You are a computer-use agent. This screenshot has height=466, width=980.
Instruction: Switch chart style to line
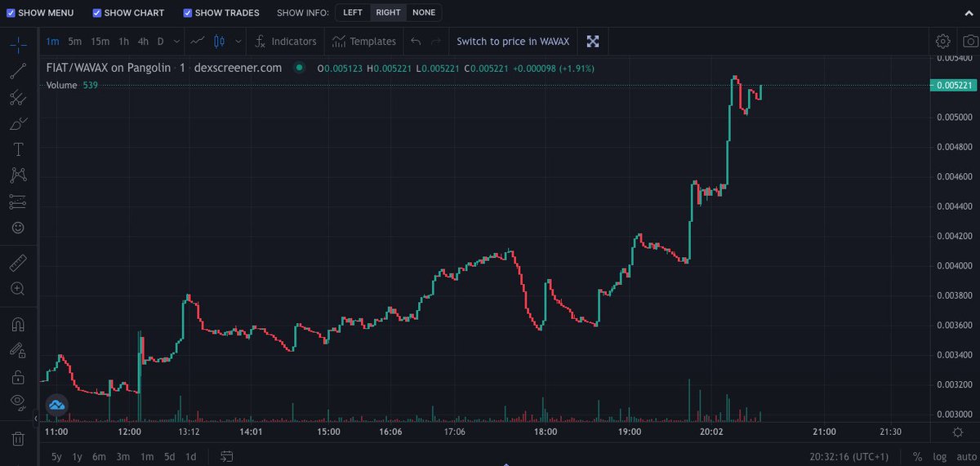pyautogui.click(x=198, y=41)
